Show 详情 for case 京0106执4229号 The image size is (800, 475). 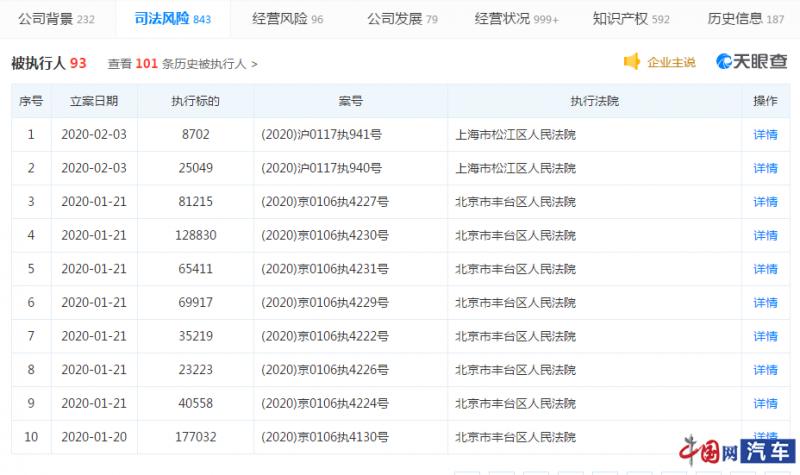pos(765,302)
